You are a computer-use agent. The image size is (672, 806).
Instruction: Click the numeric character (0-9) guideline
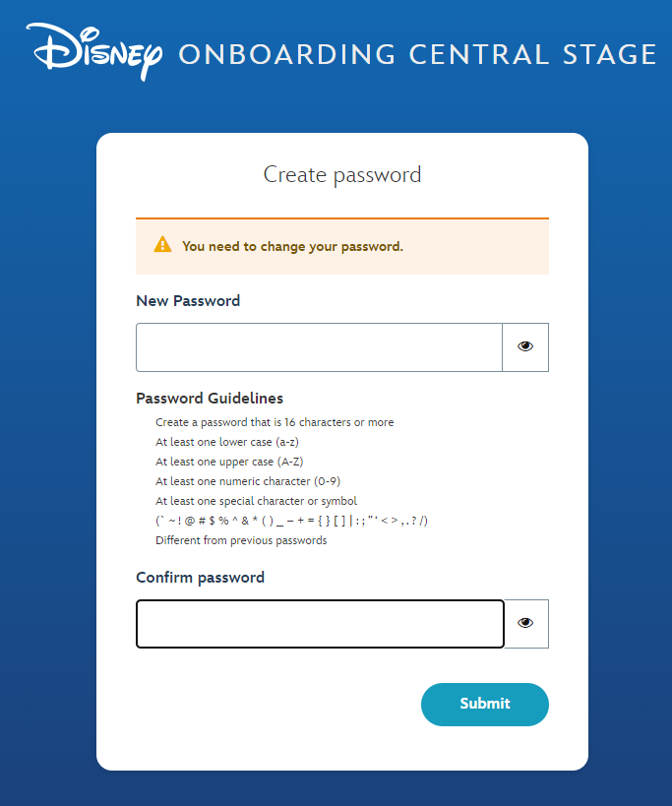248,481
